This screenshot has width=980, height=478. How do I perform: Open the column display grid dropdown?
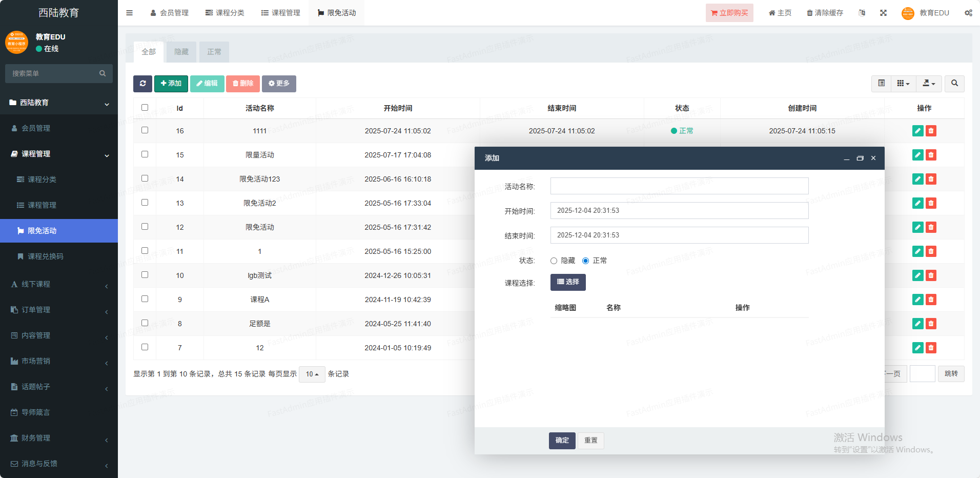[x=903, y=84]
